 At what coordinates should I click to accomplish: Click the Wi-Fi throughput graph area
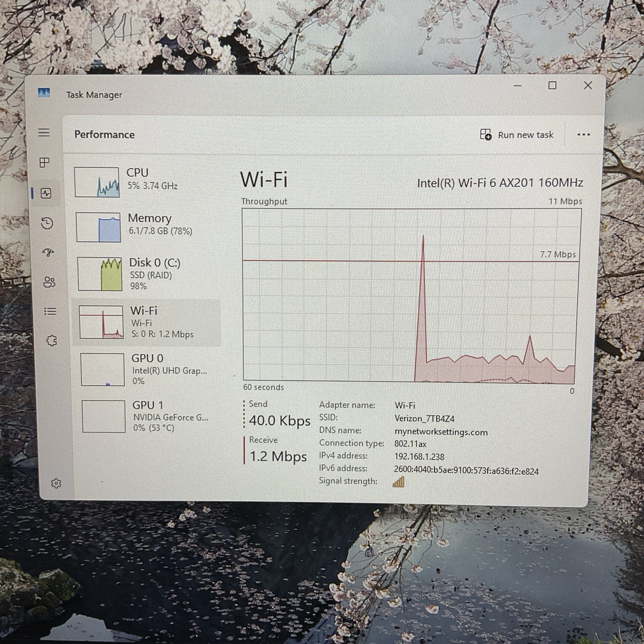point(411,295)
